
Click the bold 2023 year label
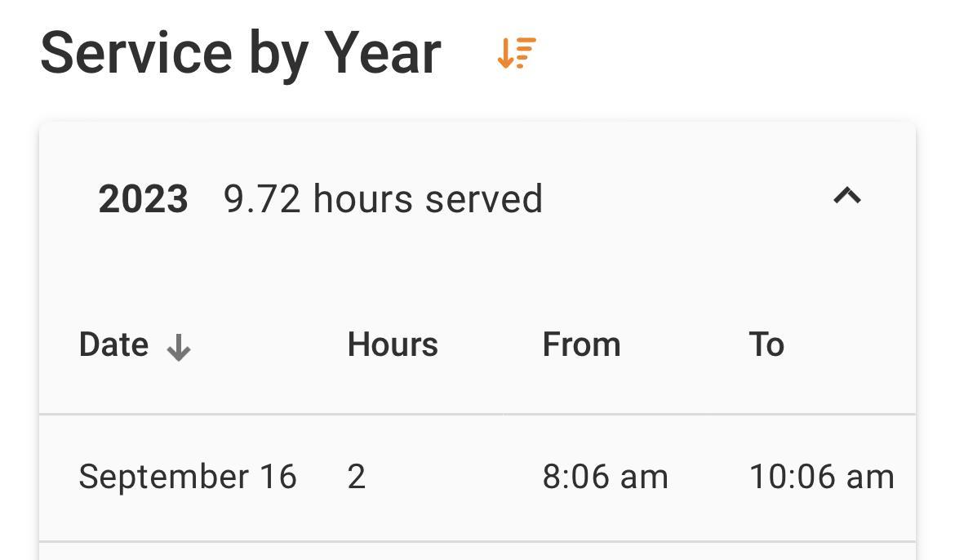[143, 199]
